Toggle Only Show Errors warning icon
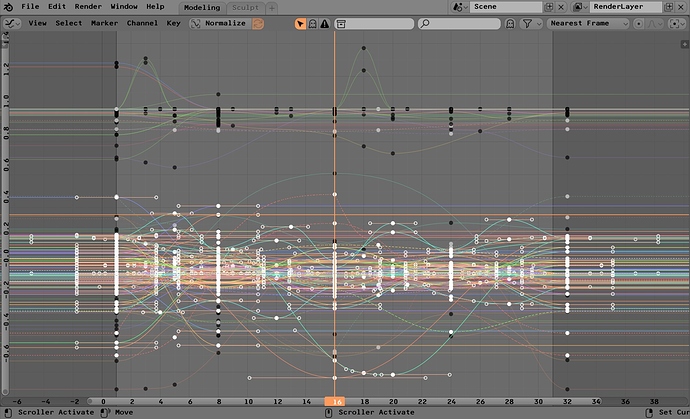 point(324,24)
